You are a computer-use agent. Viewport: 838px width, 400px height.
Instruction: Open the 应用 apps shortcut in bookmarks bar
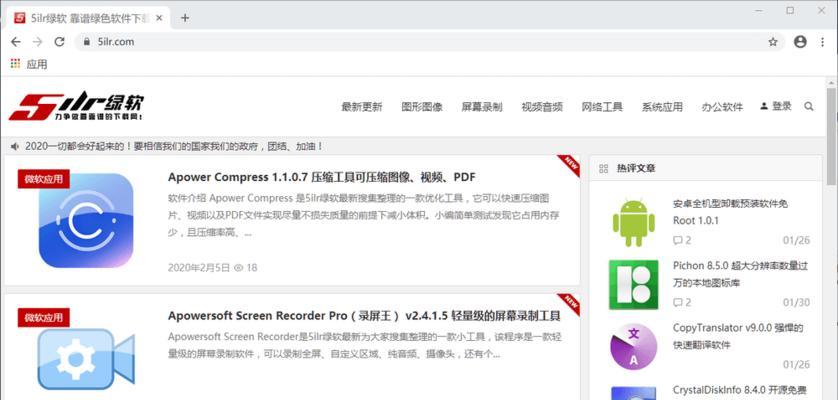click(29, 64)
